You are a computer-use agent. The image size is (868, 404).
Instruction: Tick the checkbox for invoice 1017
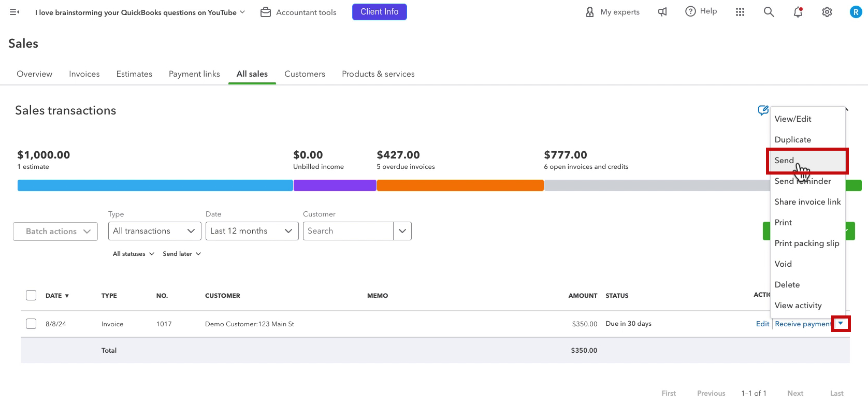[31, 324]
